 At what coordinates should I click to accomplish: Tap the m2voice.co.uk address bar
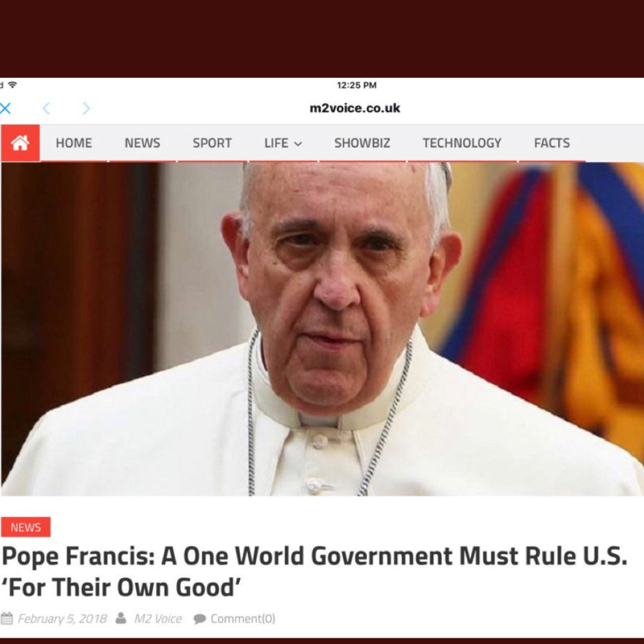(x=355, y=108)
